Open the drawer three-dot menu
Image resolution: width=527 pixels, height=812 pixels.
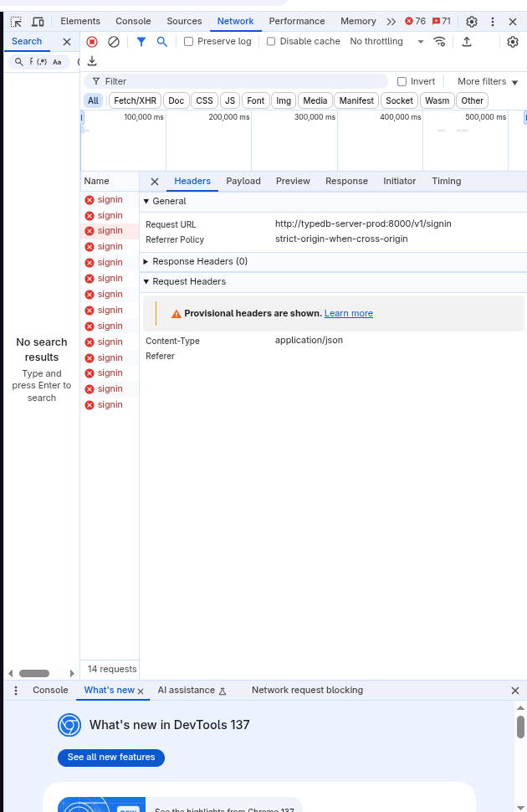tap(16, 691)
